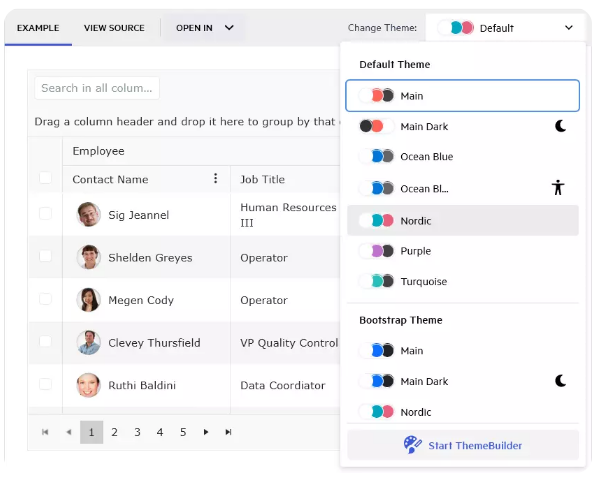Go to the previous page using pager arrow
The width and height of the screenshot is (605, 488).
68,432
